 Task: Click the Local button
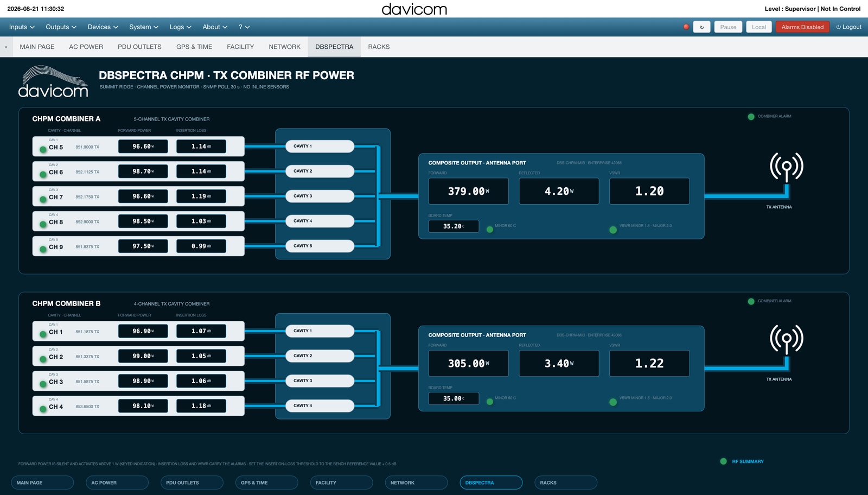759,27
